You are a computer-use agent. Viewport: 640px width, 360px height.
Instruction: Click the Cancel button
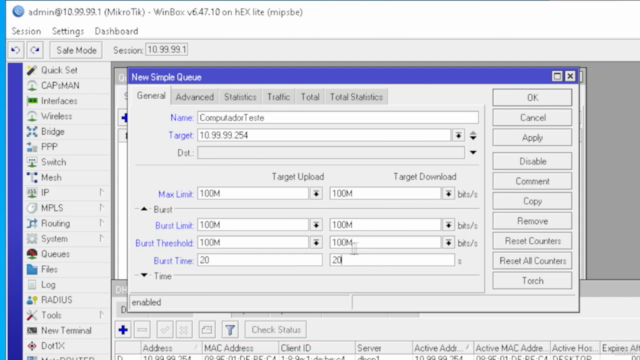click(532, 118)
